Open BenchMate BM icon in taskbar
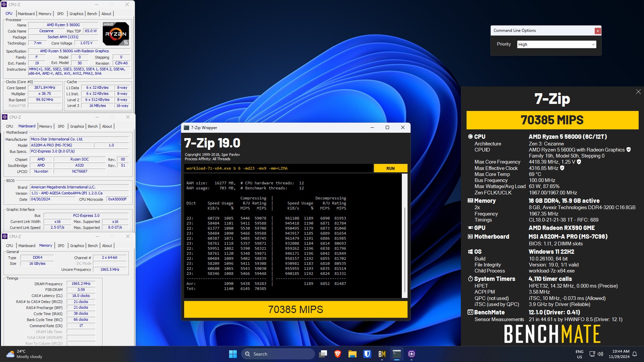 382,354
